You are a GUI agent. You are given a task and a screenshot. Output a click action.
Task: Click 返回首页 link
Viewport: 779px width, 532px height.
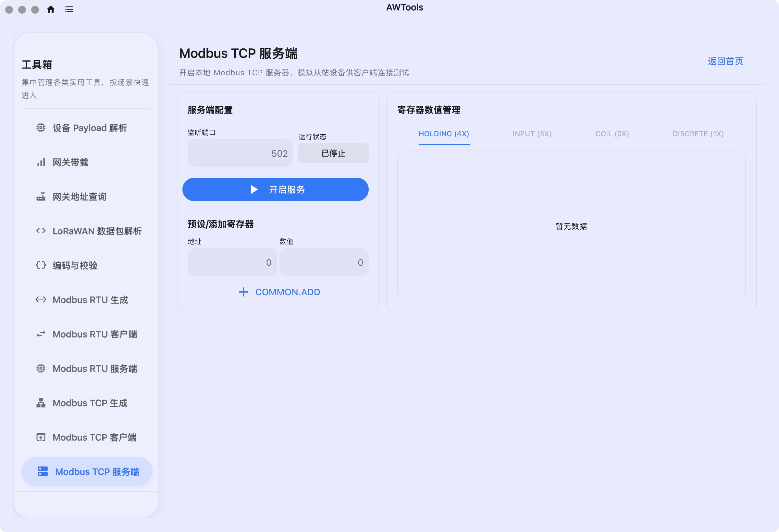click(x=726, y=61)
